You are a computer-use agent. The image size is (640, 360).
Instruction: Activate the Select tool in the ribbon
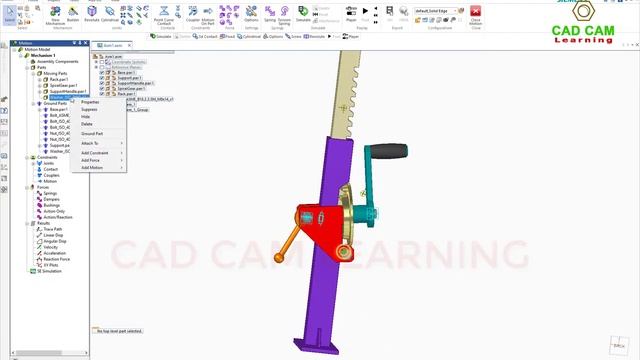(x=9, y=15)
